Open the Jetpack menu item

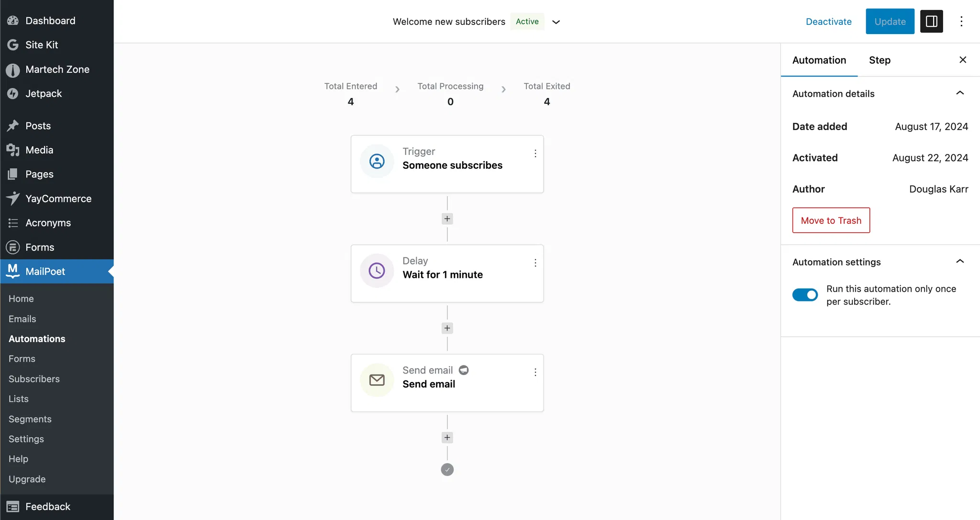(44, 94)
